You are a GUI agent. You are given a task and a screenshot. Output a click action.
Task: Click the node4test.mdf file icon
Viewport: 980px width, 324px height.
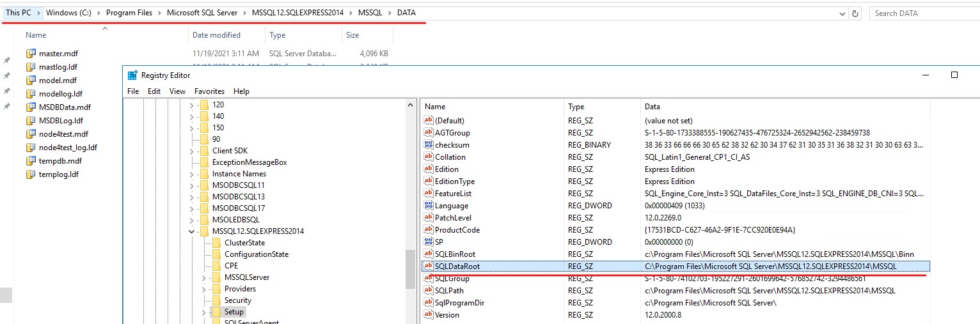click(x=30, y=134)
